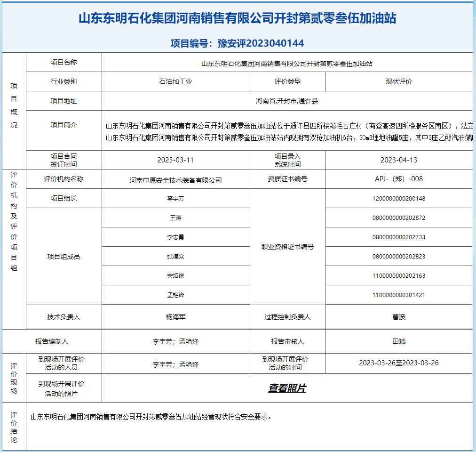The height and width of the screenshot is (452, 476).
Task: Select certificate number 1100000000202163
Action: tap(399, 276)
